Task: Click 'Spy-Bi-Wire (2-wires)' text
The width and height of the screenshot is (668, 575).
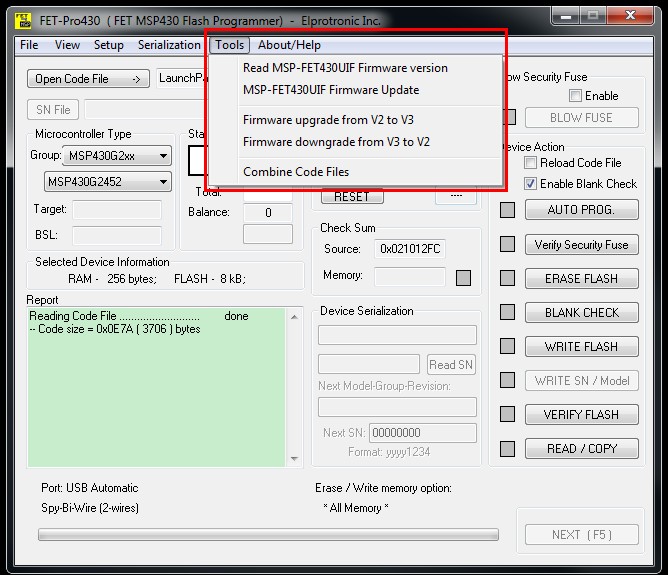Action: click(x=90, y=508)
